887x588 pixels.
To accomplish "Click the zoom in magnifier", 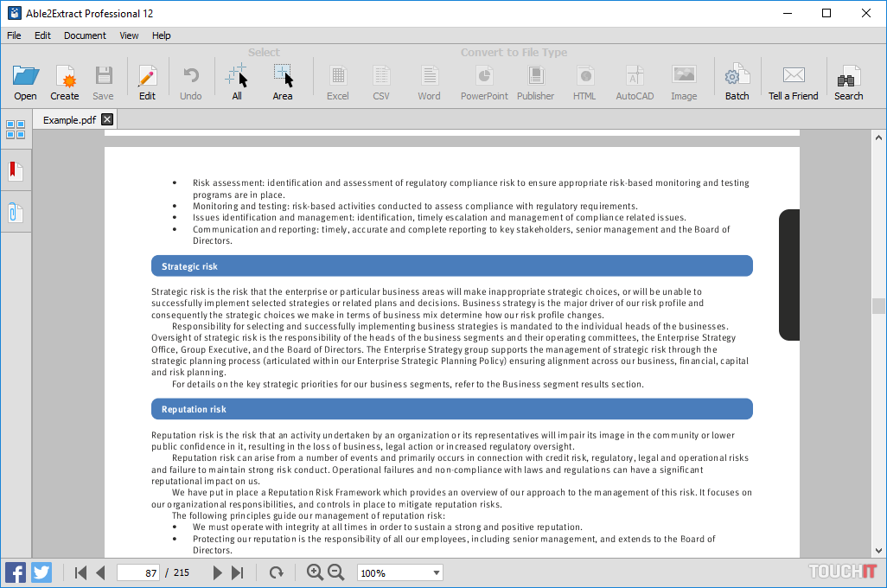I will tap(315, 572).
